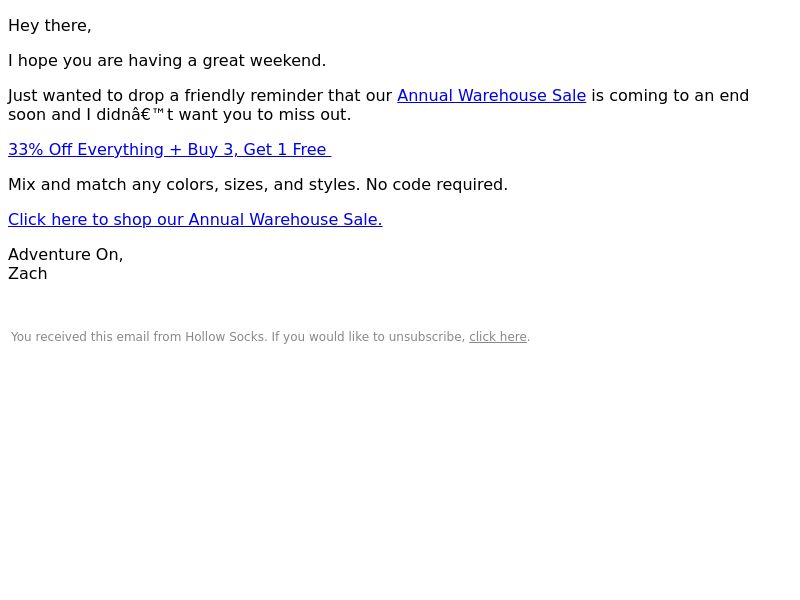Click the garbled apostrophe characters after "didn"
Image resolution: width=800 pixels, height=600 pixels.
[x=151, y=115]
